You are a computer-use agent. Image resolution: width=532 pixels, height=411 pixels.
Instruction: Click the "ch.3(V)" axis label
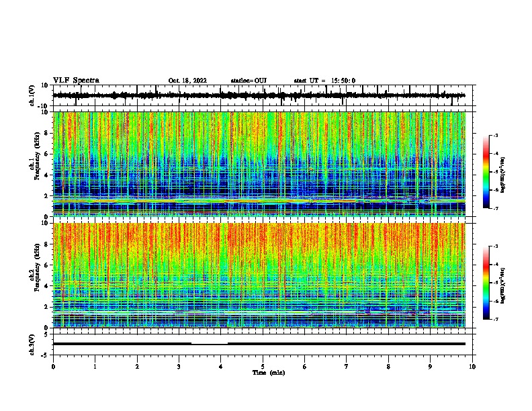point(32,345)
